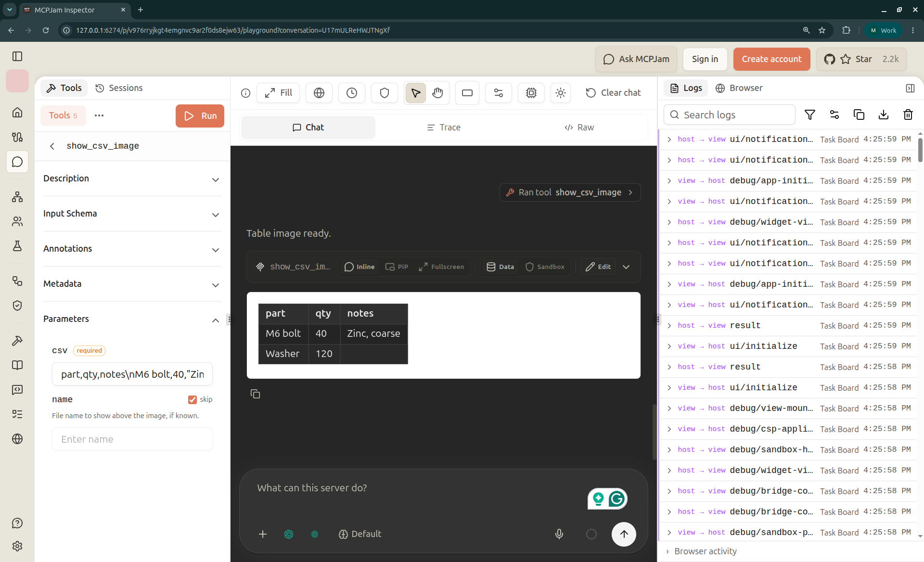Run the show_csv_image tool
924x562 pixels.
click(x=200, y=115)
